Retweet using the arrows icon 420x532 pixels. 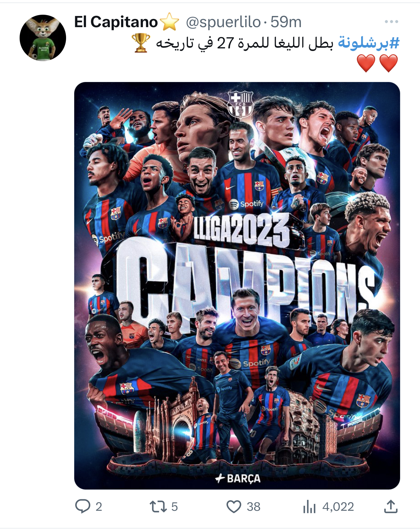click(x=158, y=506)
